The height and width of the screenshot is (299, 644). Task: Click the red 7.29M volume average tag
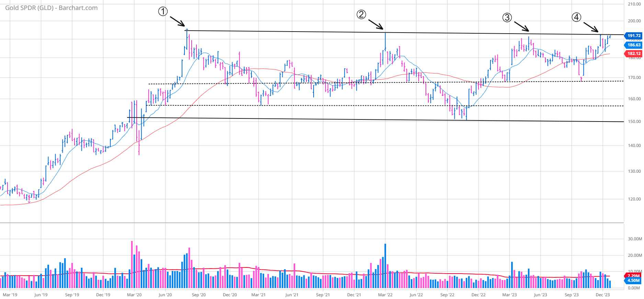pyautogui.click(x=634, y=276)
